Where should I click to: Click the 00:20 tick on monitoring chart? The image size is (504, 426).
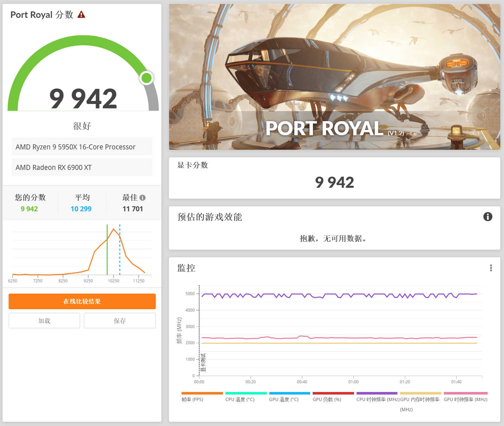250,382
